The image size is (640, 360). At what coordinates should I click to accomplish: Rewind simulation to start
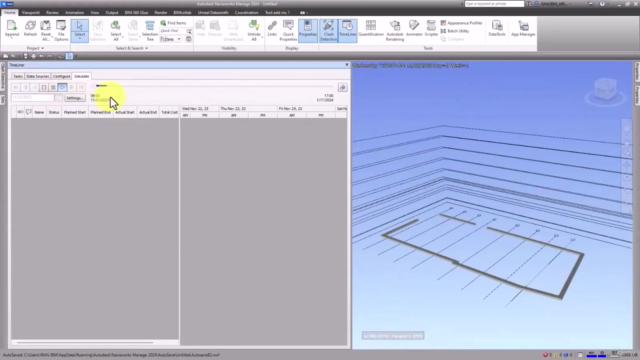pos(16,87)
